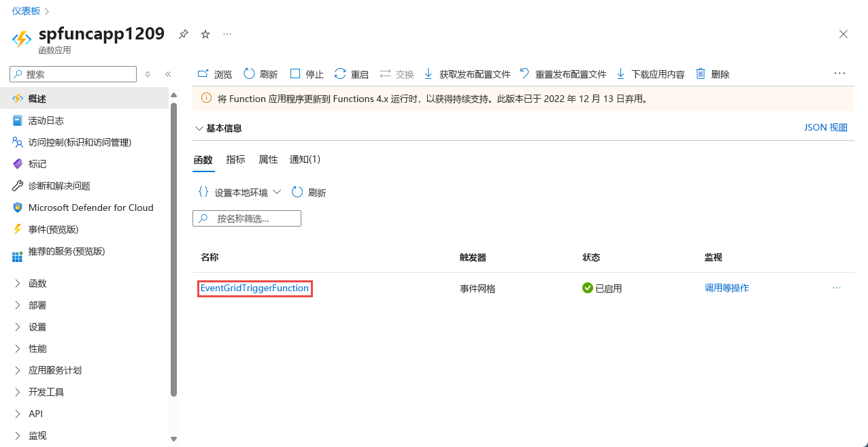This screenshot has height=447, width=868.
Task: Collapse the sidebar with the double chevron
Action: click(168, 74)
